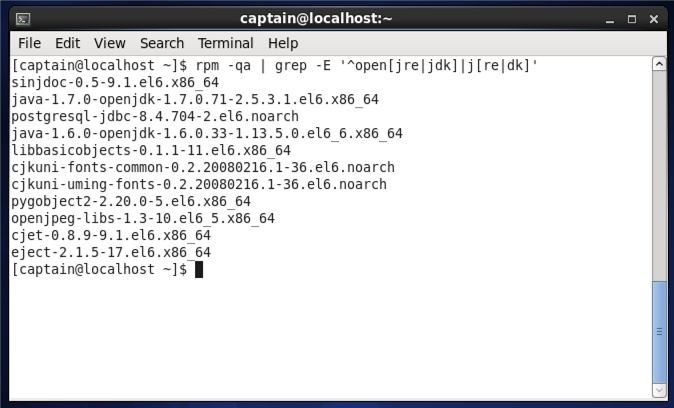Open the Edit menu

pyautogui.click(x=67, y=43)
